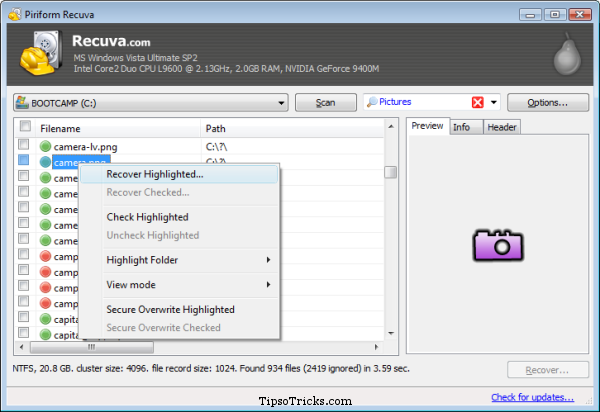Image resolution: width=600 pixels, height=412 pixels.
Task: Open the BOOTCAMP (C:) drive dropdown
Action: tap(151, 103)
